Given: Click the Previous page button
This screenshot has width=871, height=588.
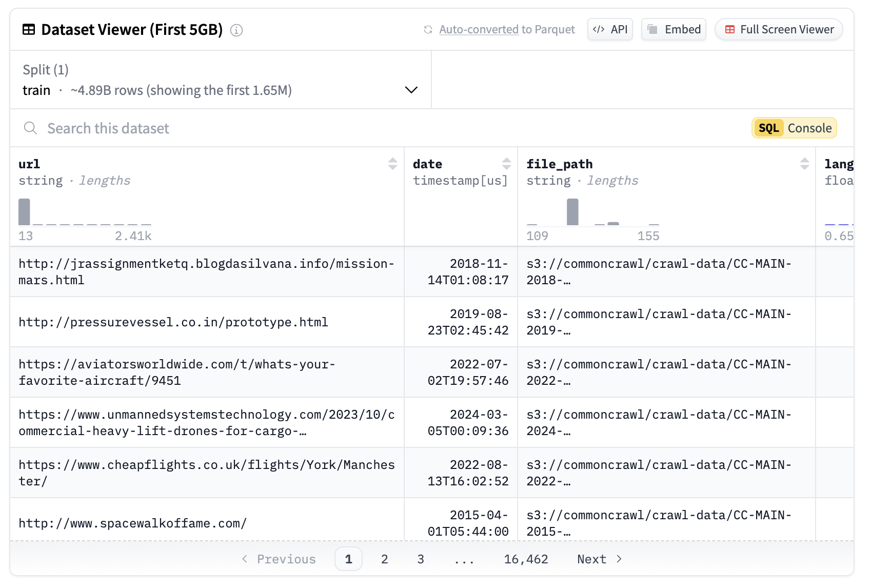Looking at the screenshot, I should pyautogui.click(x=279, y=559).
